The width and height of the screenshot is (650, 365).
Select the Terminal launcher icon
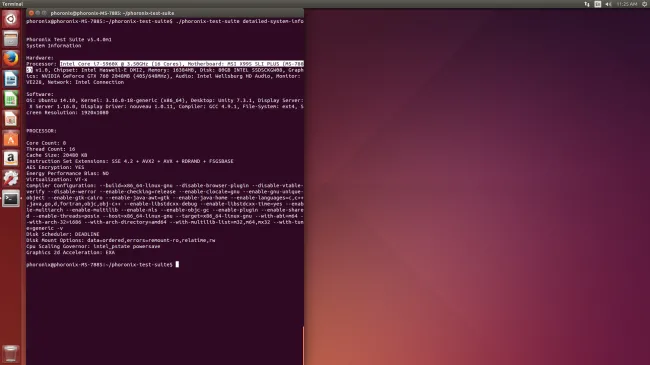click(11, 198)
